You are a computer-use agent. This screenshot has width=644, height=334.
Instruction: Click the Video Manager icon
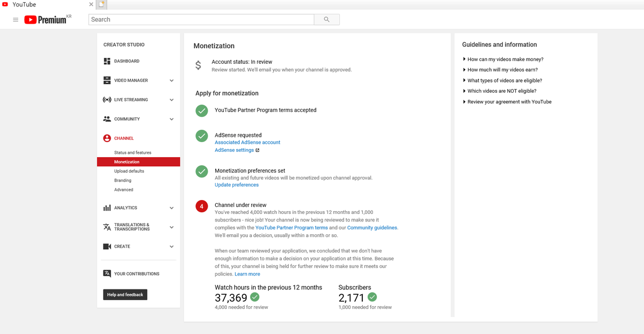coord(107,80)
